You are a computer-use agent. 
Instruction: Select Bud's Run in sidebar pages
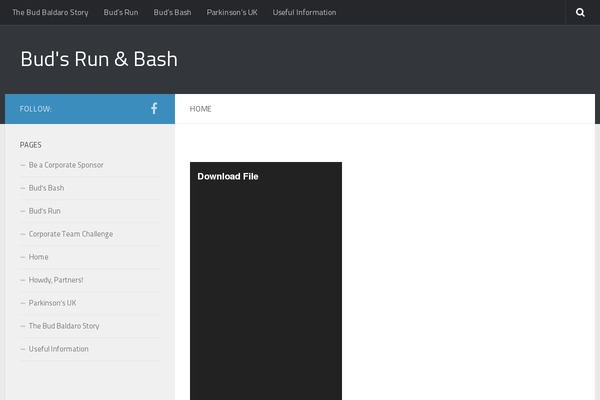(x=45, y=211)
